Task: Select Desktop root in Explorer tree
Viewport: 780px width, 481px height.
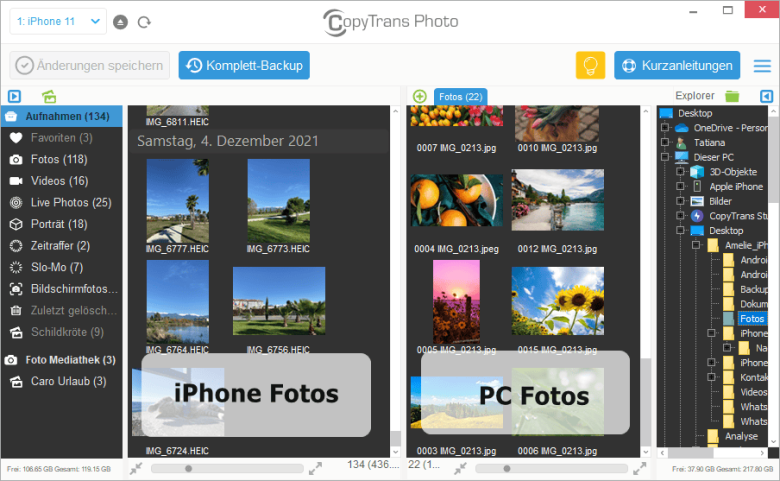Action: click(x=695, y=113)
